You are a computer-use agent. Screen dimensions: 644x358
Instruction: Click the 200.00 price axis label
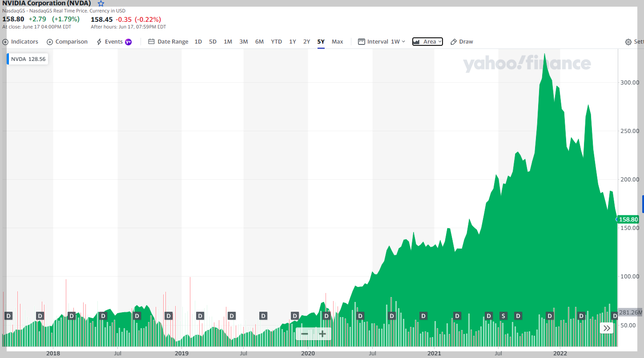click(630, 179)
